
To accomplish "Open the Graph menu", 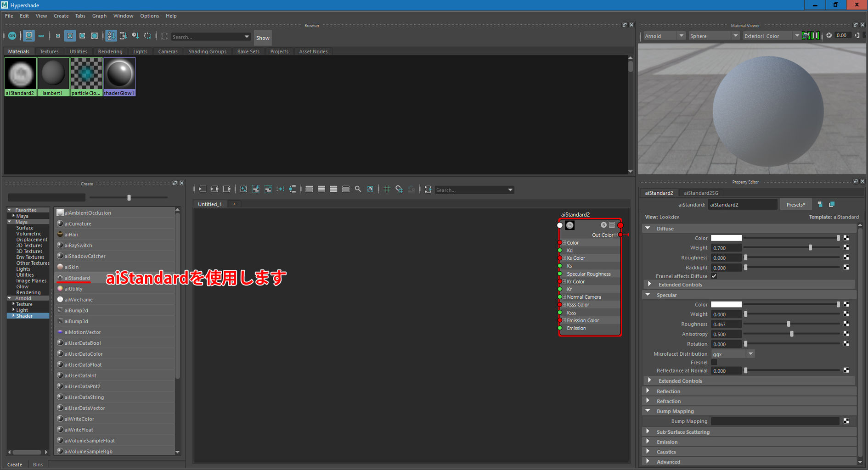I will (x=99, y=16).
